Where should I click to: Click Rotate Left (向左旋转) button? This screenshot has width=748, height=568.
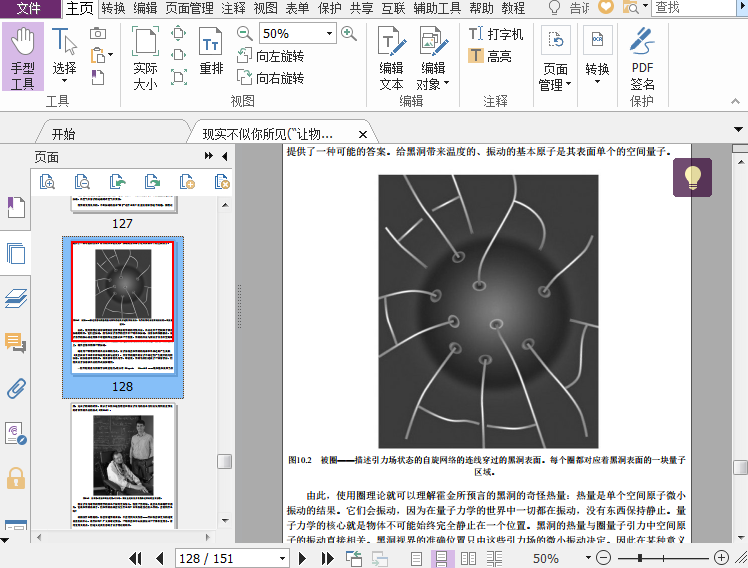pyautogui.click(x=270, y=56)
